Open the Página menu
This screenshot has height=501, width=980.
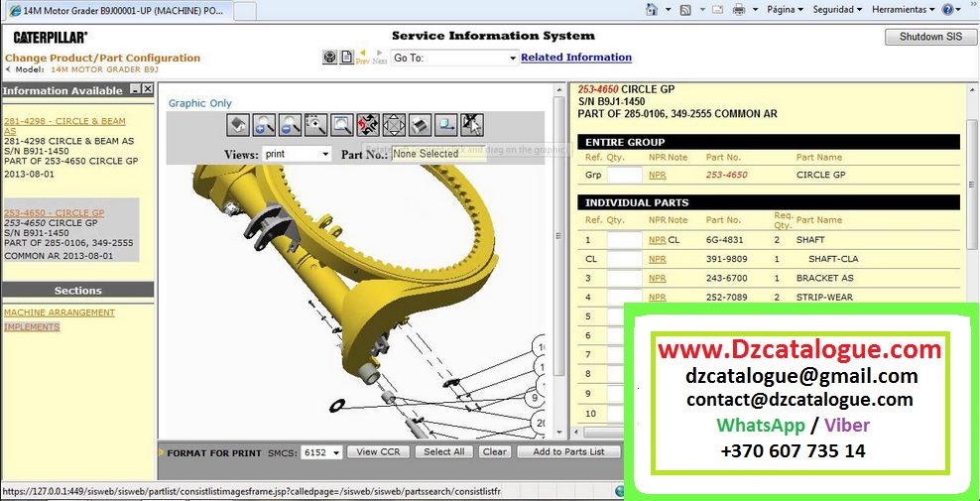point(785,9)
